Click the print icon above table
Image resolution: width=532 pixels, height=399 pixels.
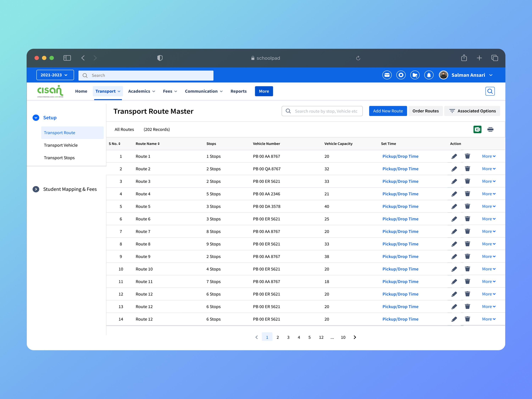[490, 129]
